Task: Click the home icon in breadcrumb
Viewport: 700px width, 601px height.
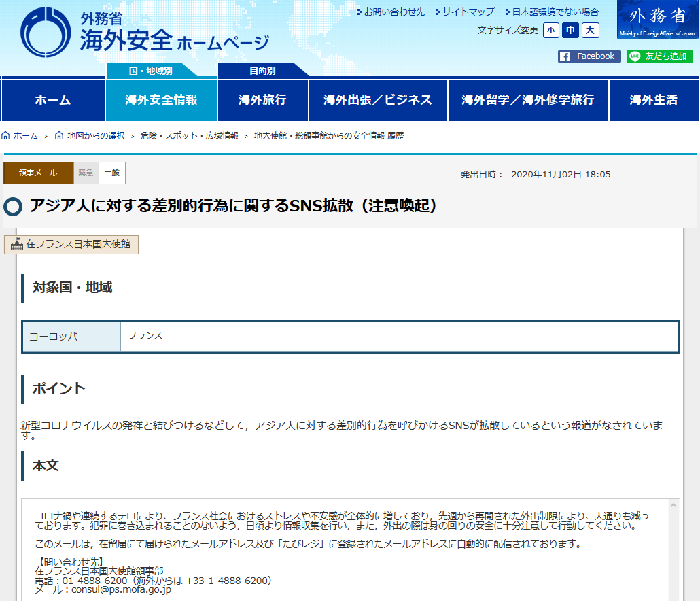Action: point(5,136)
